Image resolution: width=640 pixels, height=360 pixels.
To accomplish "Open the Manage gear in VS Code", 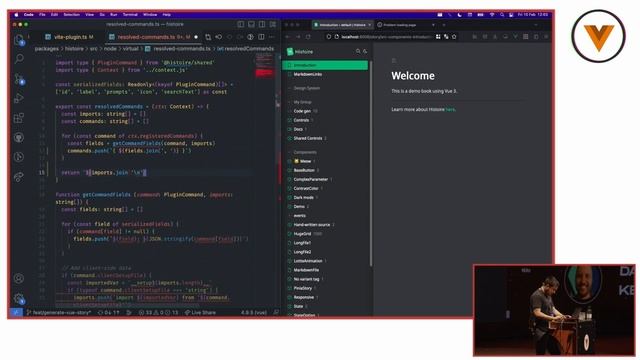I will [x=19, y=298].
